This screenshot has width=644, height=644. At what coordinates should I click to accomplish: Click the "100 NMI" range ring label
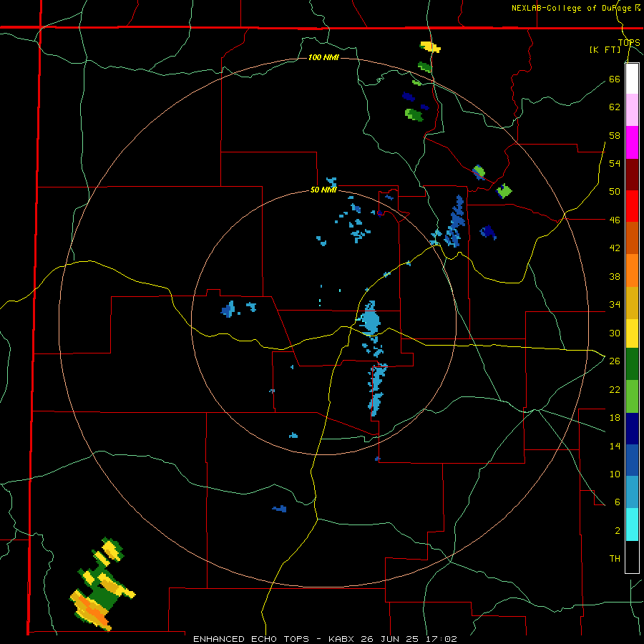click(323, 57)
